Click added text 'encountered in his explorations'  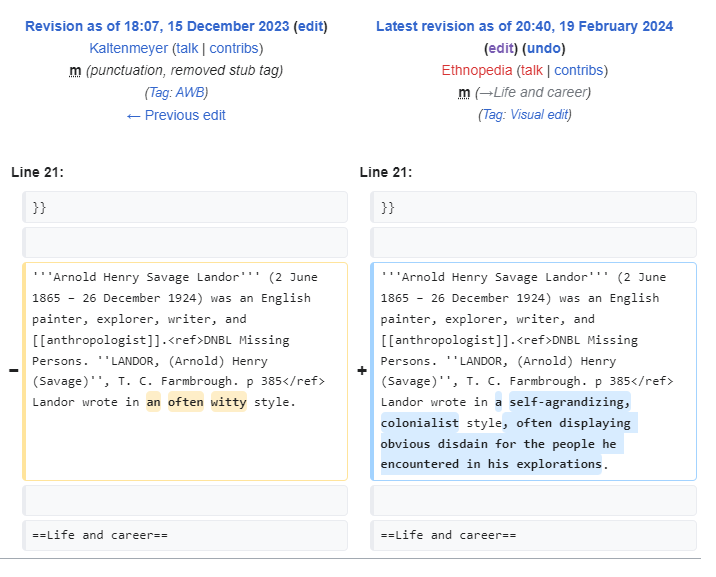point(491,464)
